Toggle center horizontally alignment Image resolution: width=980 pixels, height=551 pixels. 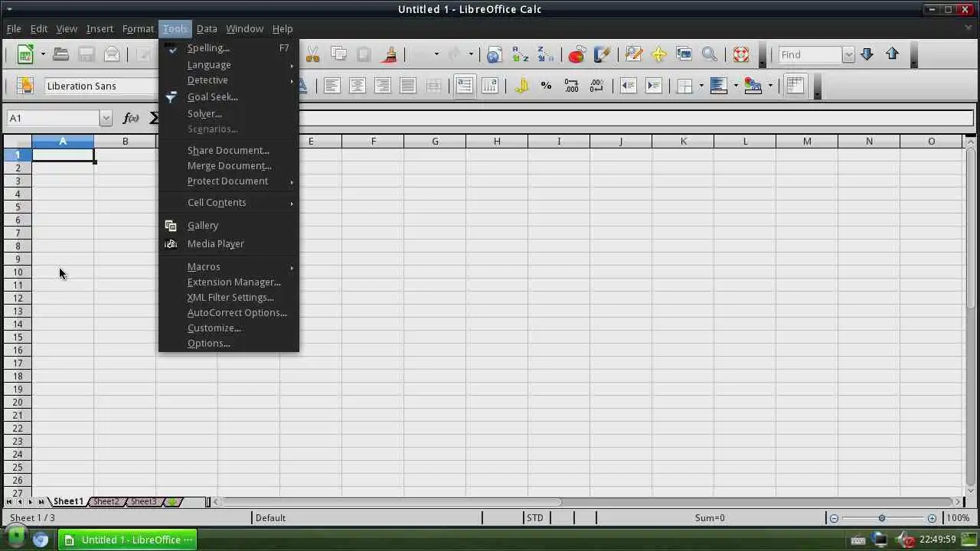357,86
